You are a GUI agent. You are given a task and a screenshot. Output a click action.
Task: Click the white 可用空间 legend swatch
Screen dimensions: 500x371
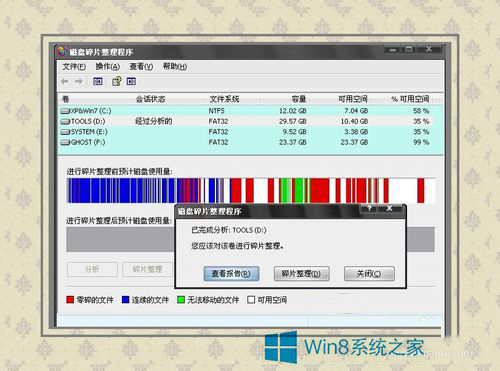click(x=251, y=300)
